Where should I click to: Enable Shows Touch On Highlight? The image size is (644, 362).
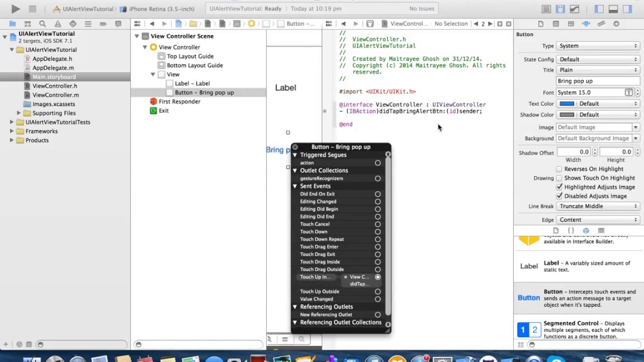559,178
